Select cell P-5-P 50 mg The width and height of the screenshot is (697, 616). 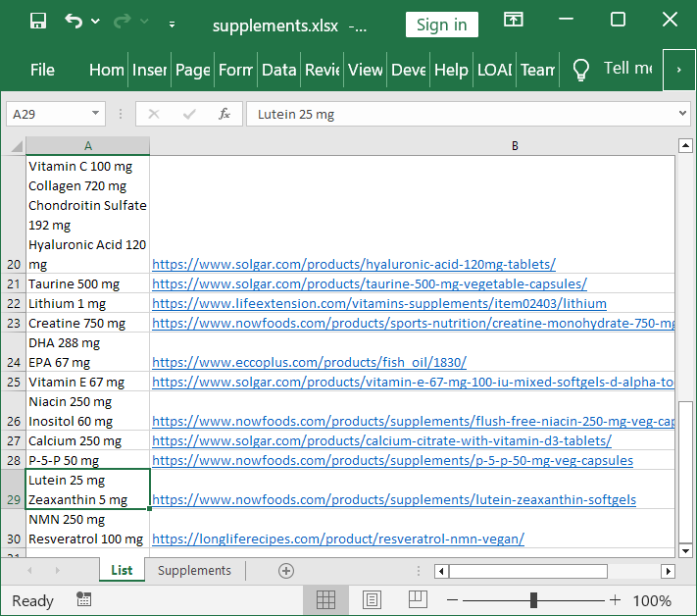coord(88,460)
